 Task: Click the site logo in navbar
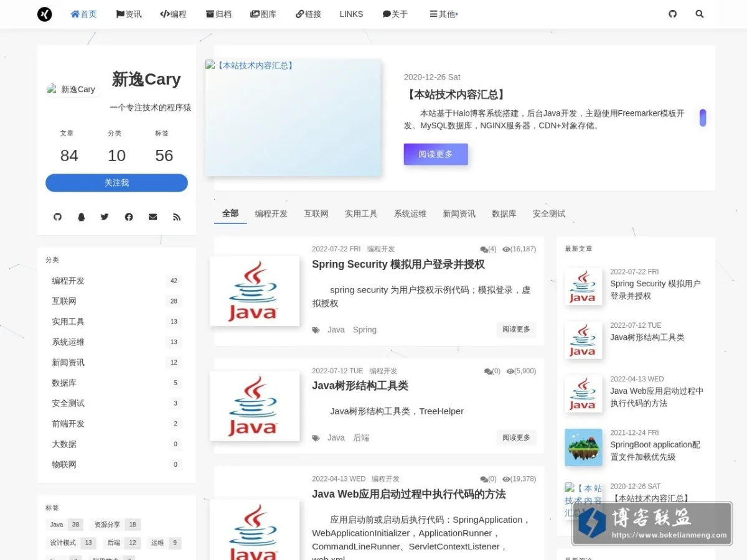click(45, 14)
